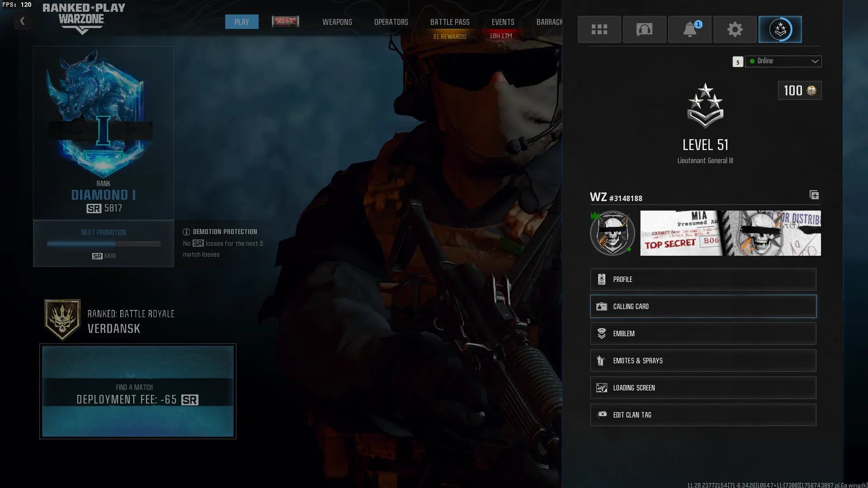Open the settings gear icon
Viewport: 868px width, 488px height.
point(735,29)
